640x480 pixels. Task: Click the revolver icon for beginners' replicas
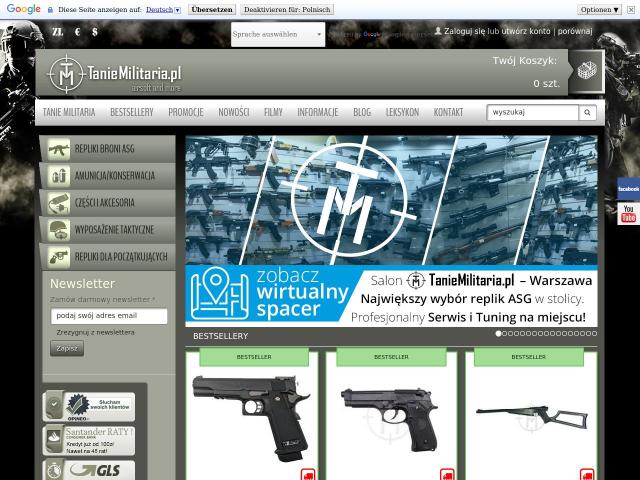coord(59,257)
